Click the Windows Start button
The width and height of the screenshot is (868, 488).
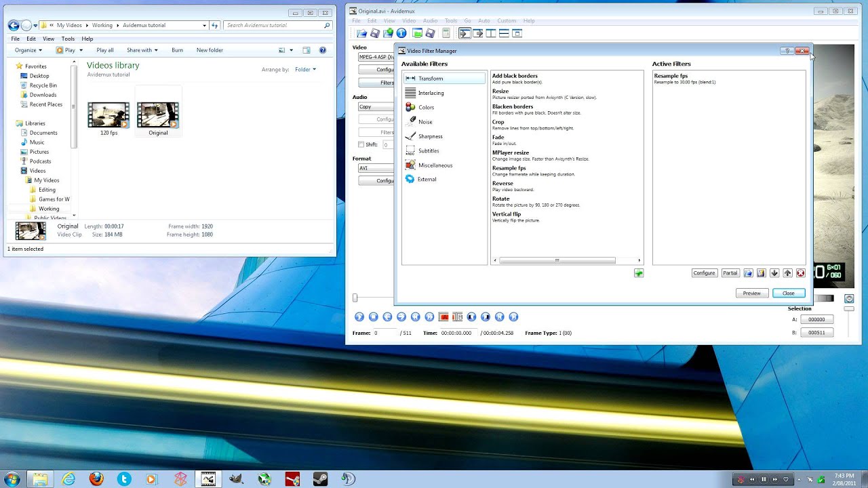coord(13,479)
